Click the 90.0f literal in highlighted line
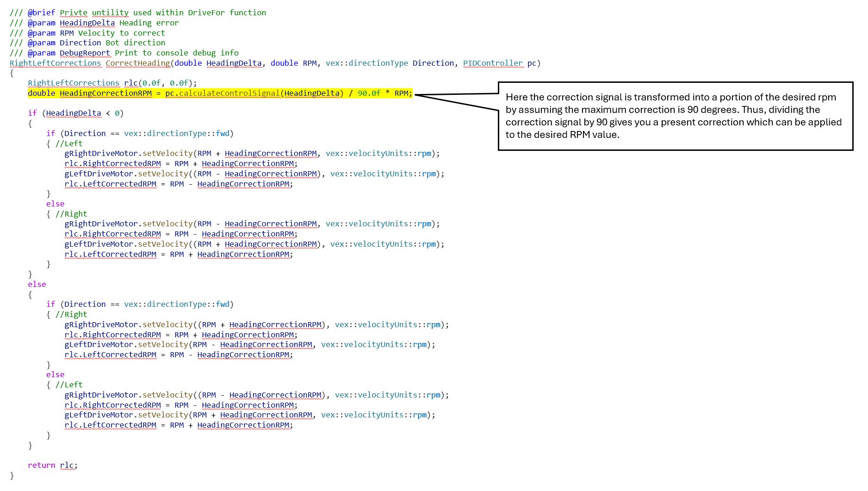Screen dimensions: 868x491 point(369,93)
